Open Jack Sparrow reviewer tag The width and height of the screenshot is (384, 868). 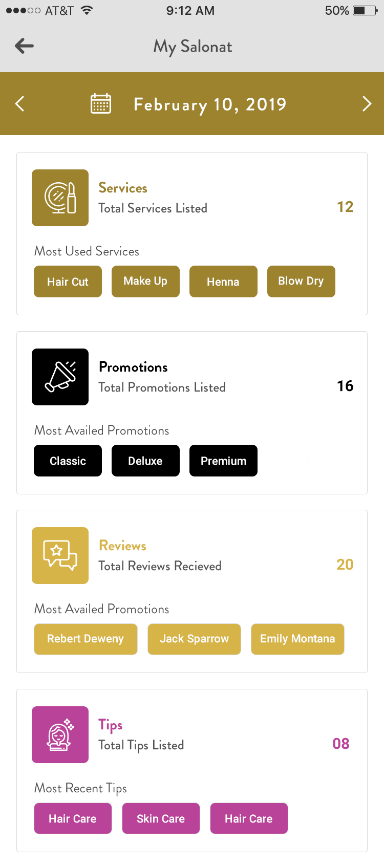coord(194,639)
